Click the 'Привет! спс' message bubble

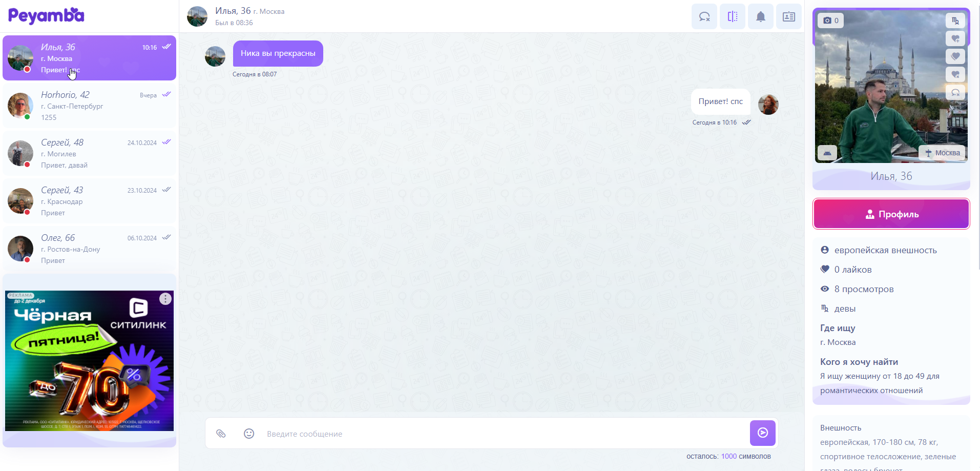point(721,101)
